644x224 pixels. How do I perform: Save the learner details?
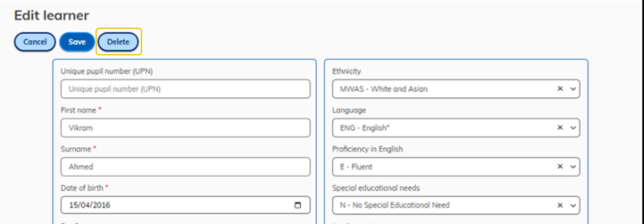[x=77, y=42]
